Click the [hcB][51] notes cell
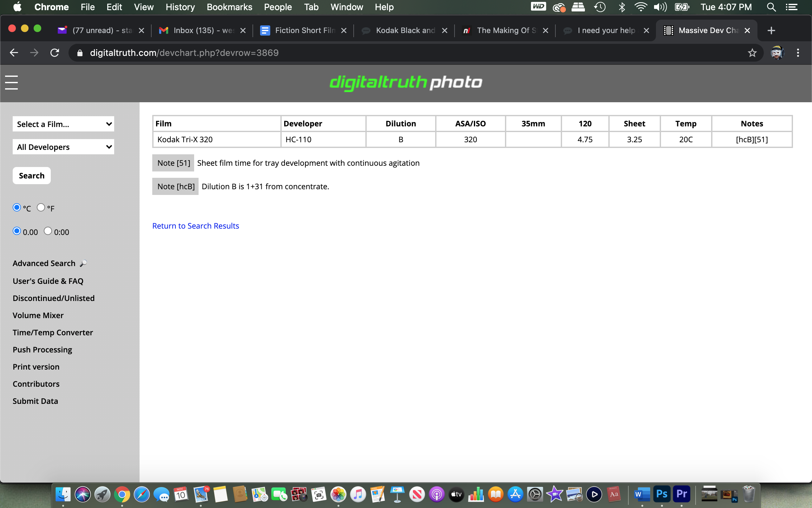The image size is (812, 508). tap(752, 139)
